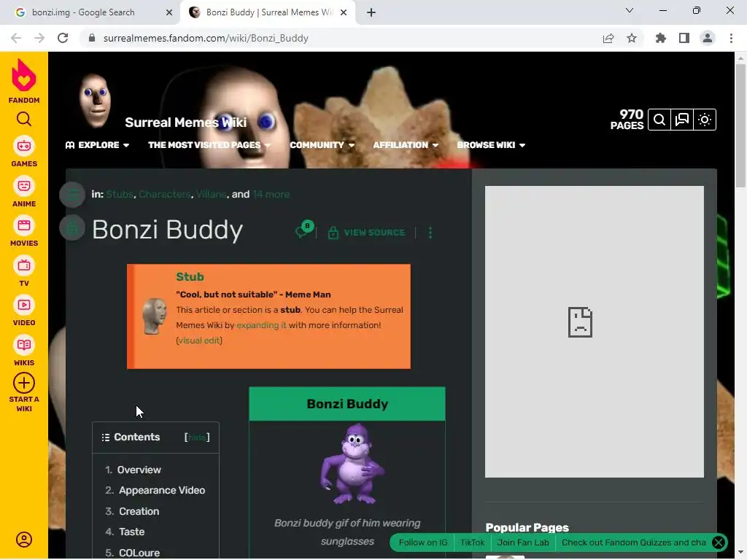Expand the Community dropdown menu

click(x=322, y=145)
